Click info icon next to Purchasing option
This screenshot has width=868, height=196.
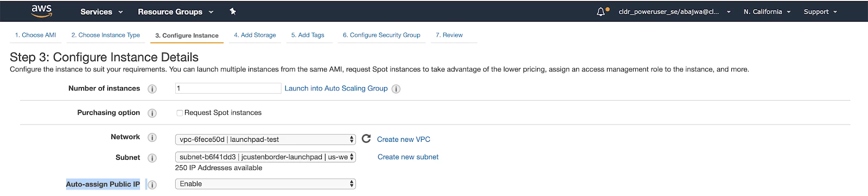click(x=152, y=113)
